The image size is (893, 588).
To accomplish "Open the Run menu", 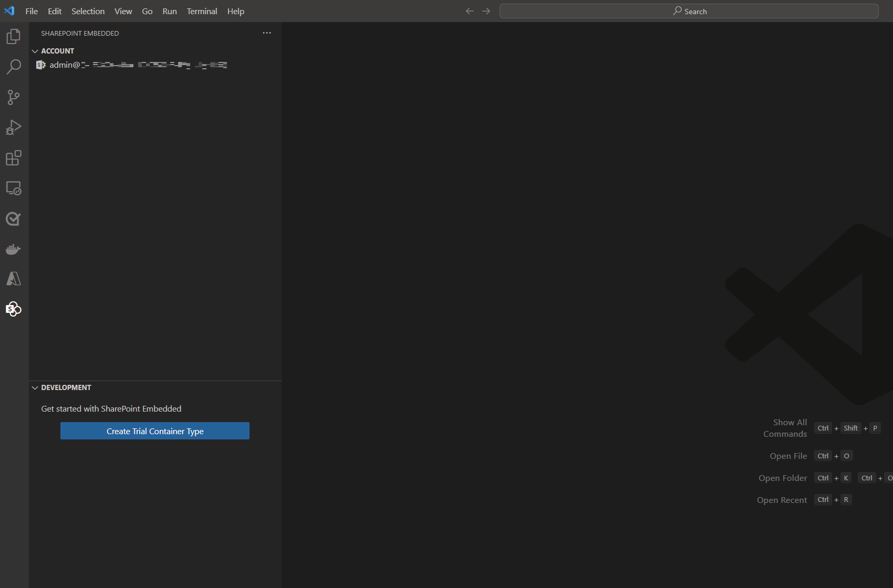I will 170,11.
